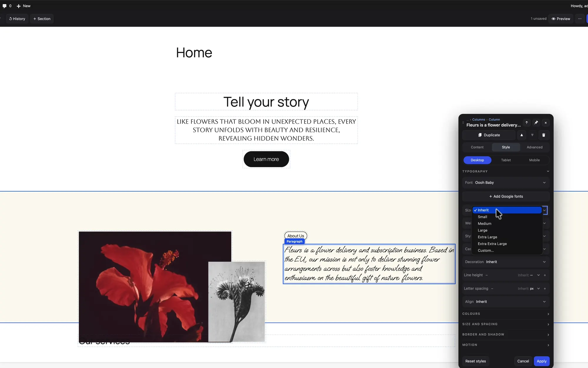Select parent element arrow icon

(x=527, y=122)
